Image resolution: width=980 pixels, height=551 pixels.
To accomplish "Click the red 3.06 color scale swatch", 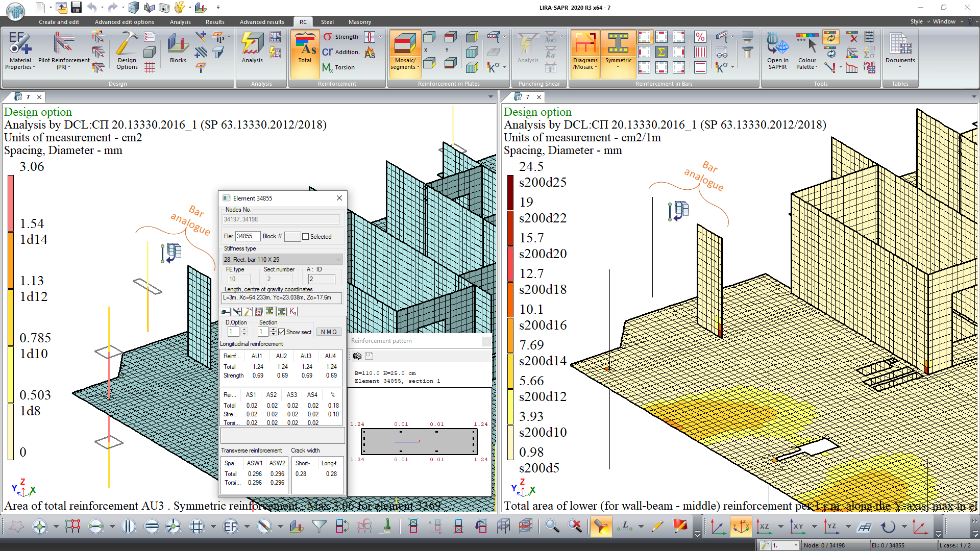I will click(x=11, y=203).
